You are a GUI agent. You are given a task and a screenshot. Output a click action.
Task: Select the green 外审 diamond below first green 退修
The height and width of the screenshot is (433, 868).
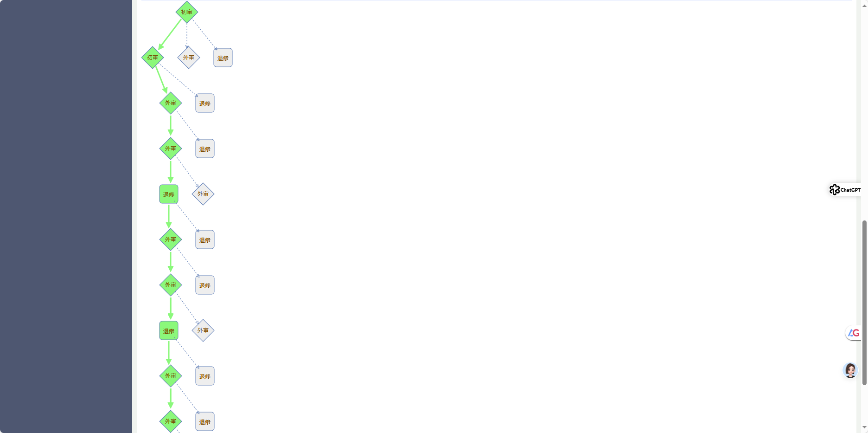tap(171, 239)
